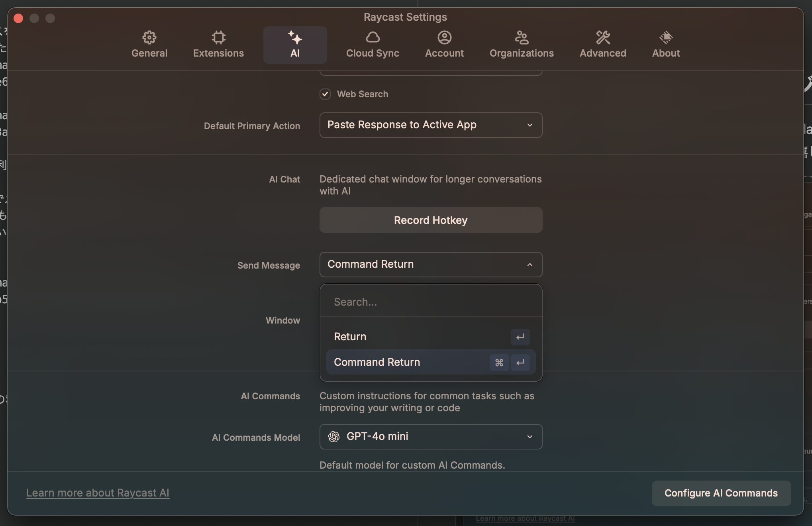The height and width of the screenshot is (526, 812).
Task: Click the Configure AI Commands button
Action: click(721, 493)
